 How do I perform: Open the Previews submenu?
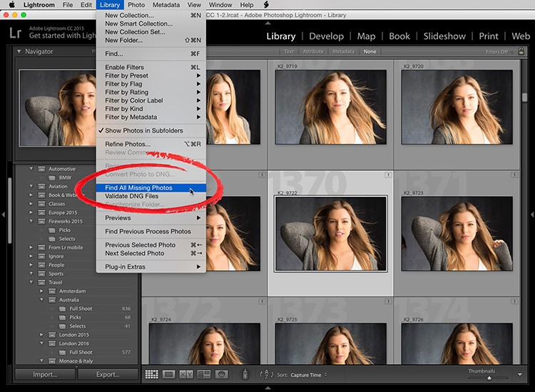[151, 218]
